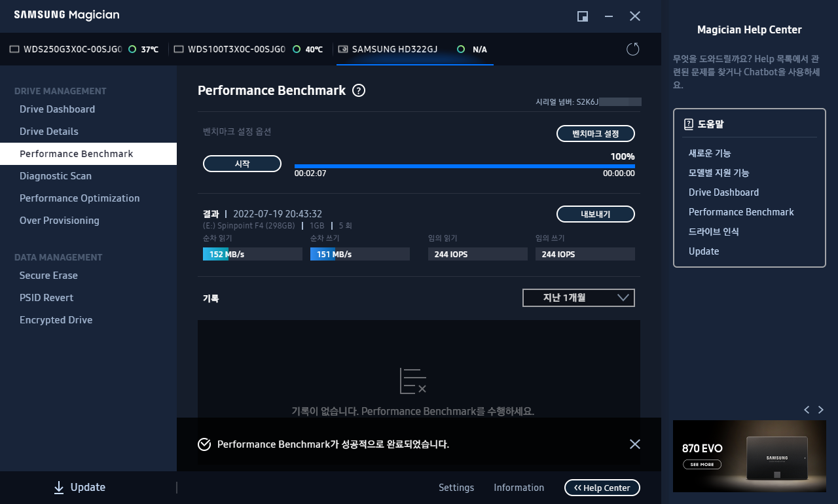Click the 151 MB/s sequential write bar

[360, 254]
